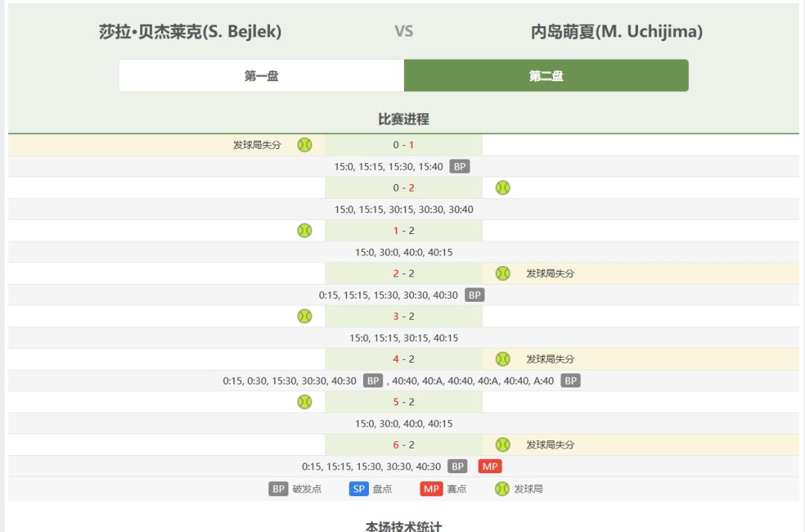Click the red MP match point badge in final game

490,466
